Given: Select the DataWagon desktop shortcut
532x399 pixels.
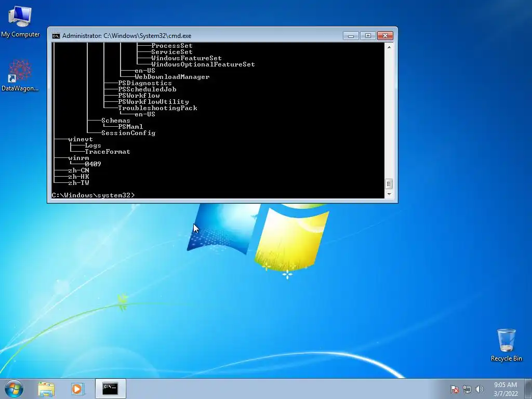Looking at the screenshot, I should pos(20,76).
